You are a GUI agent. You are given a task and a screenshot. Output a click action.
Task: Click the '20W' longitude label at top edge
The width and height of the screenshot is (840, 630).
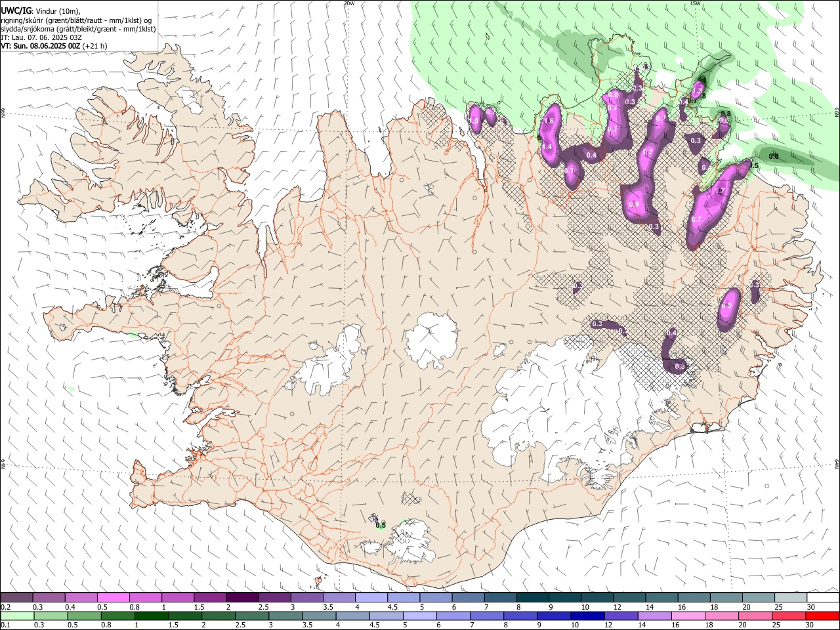(349, 3)
